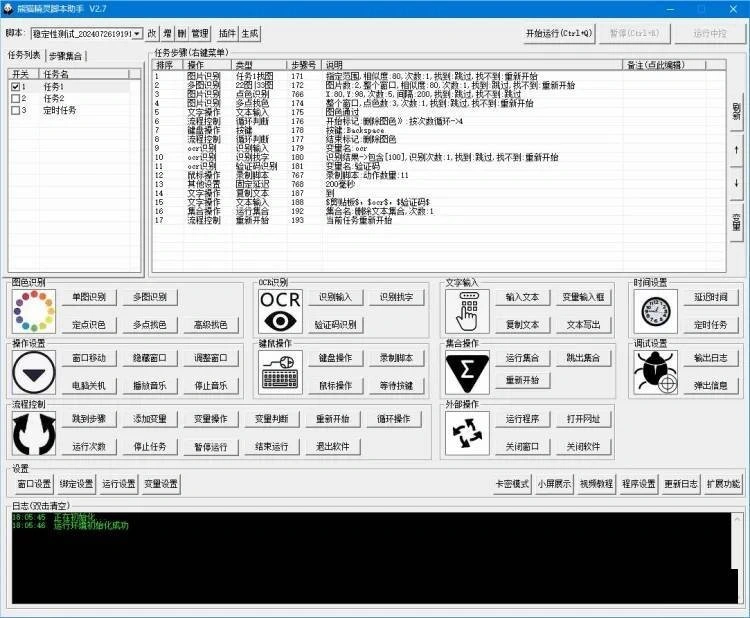This screenshot has height=618, width=750.
Task: Uncheck the 任务1 checkbox
Action: tap(15, 87)
